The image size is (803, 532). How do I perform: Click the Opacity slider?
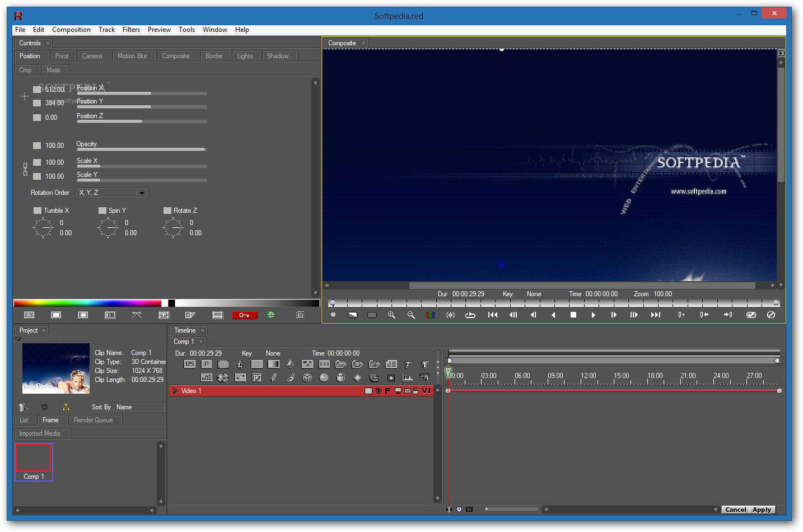tap(142, 150)
